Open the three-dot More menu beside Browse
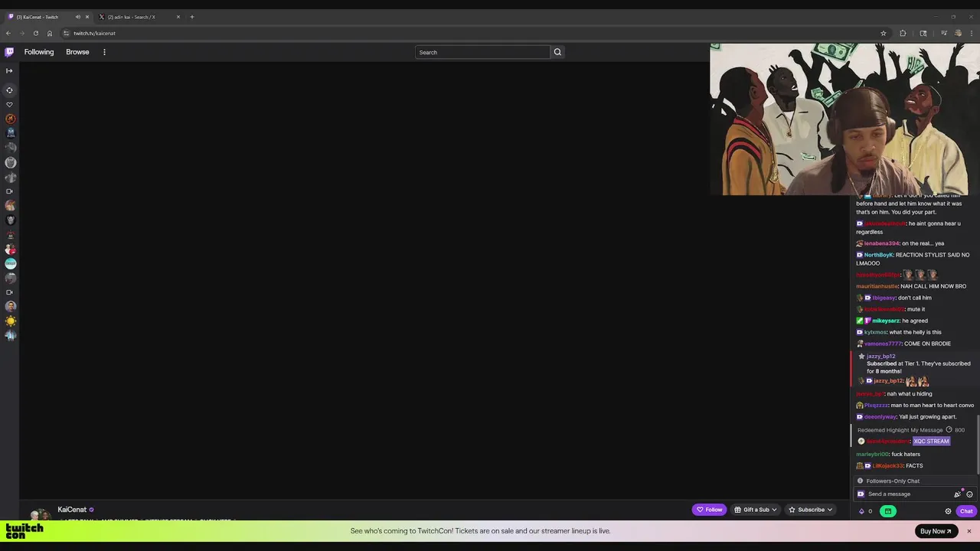 click(104, 52)
